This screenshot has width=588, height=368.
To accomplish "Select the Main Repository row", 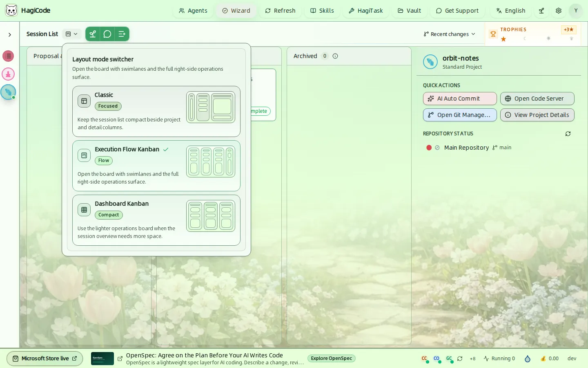I will click(499, 148).
